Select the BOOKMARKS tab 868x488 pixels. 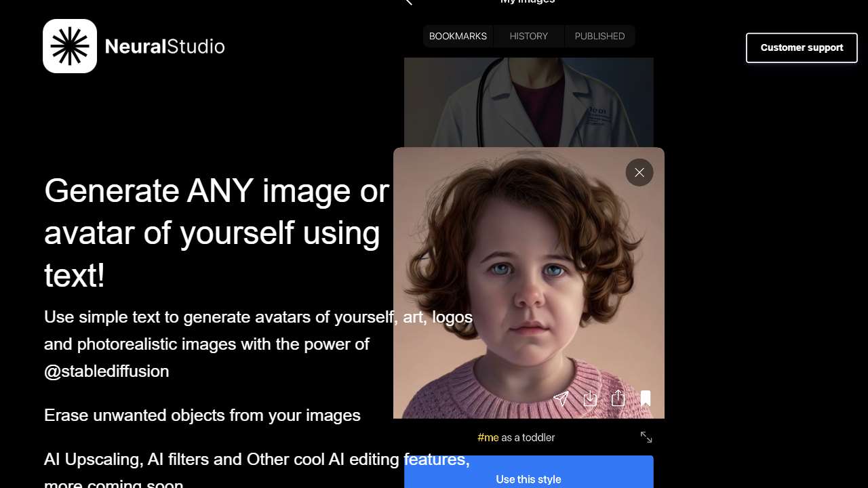tap(458, 36)
